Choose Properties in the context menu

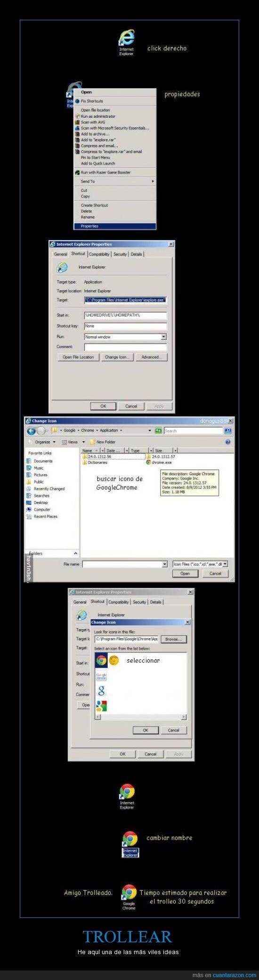(x=115, y=226)
